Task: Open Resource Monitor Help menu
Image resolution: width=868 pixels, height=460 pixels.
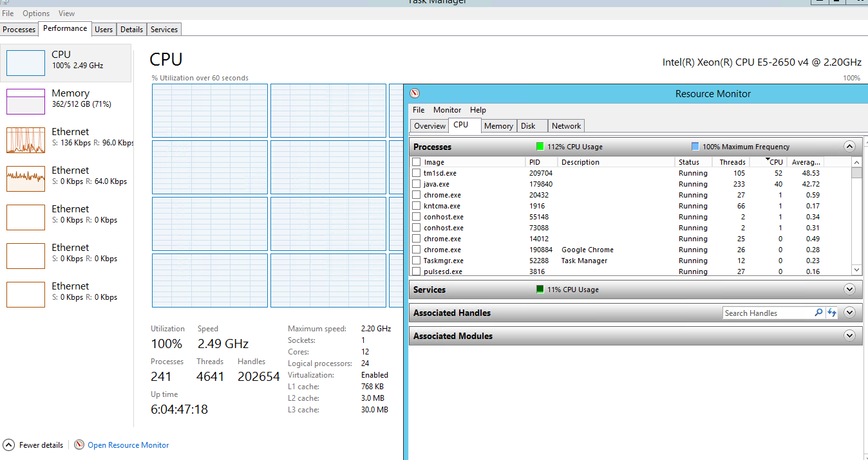Action: click(478, 110)
